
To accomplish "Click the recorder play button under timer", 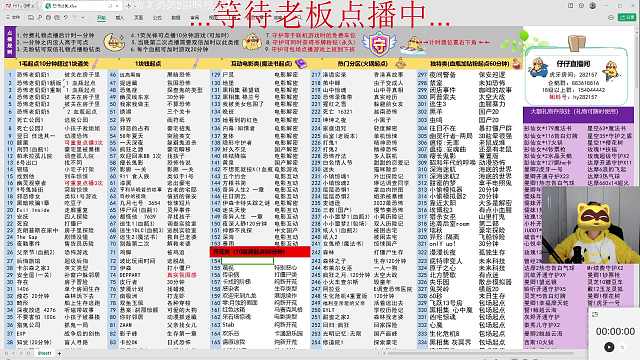I will point(609,347).
